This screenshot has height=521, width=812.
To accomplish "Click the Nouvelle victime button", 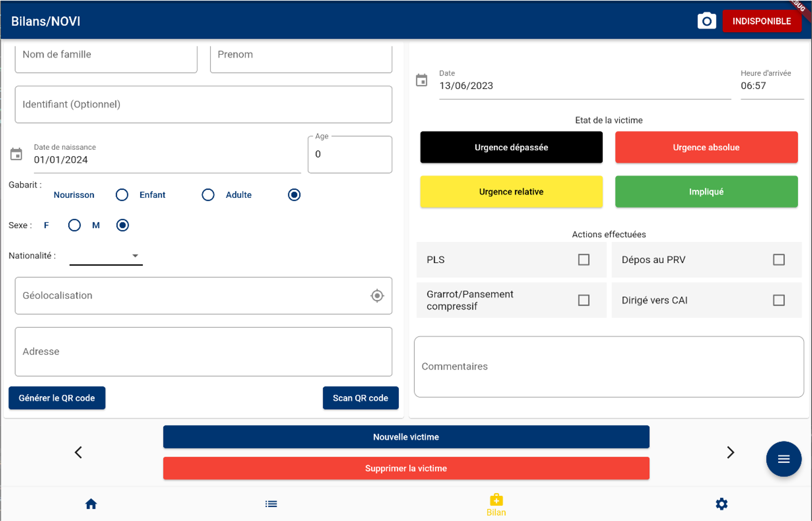I will click(406, 437).
